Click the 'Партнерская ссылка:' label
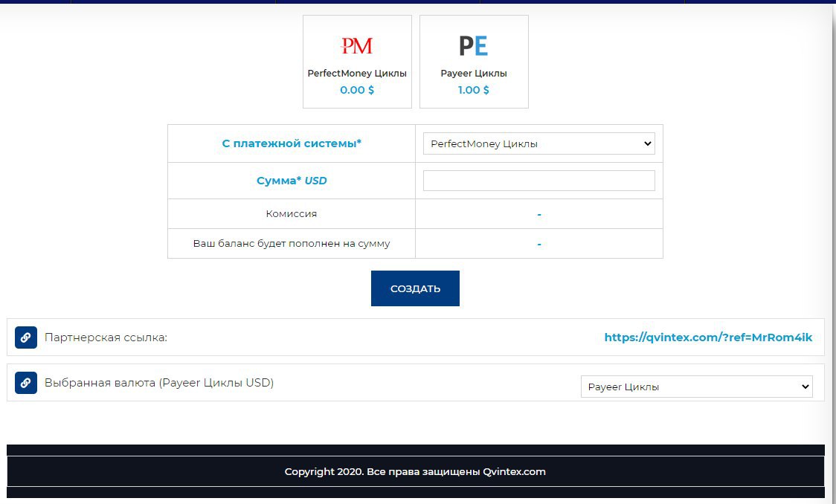The height and width of the screenshot is (504, 836). 106,337
